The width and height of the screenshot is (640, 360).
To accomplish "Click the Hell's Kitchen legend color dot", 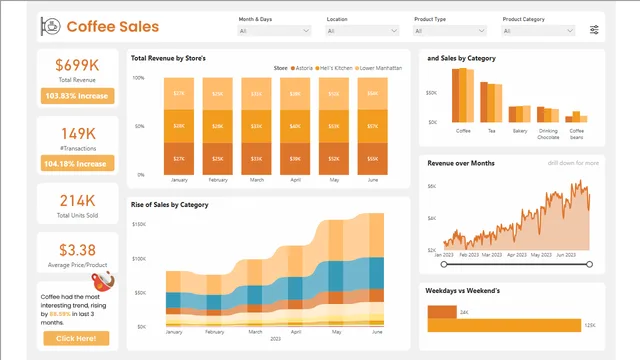I will pos(317,68).
